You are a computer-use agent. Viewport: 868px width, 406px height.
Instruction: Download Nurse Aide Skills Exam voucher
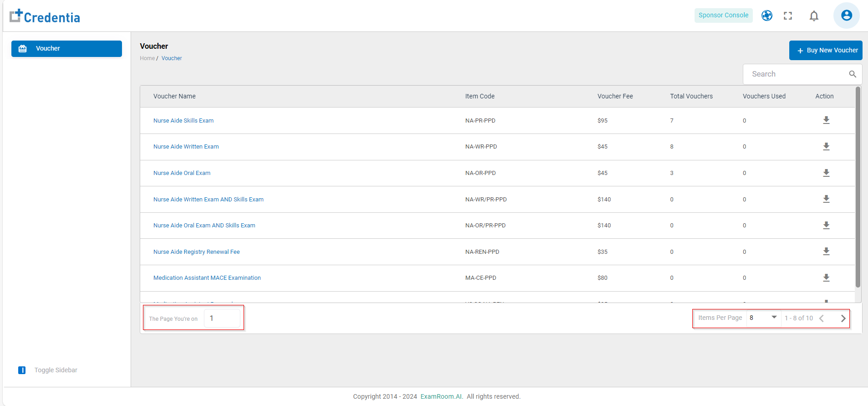(x=826, y=120)
